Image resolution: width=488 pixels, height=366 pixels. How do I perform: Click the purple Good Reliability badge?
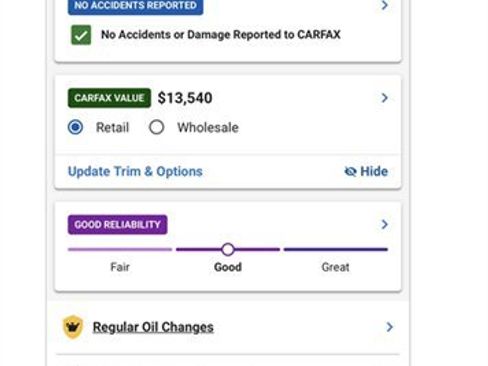pos(117,225)
